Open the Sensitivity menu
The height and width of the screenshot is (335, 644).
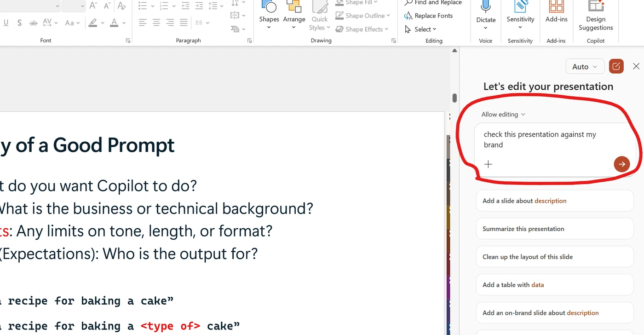pyautogui.click(x=520, y=15)
